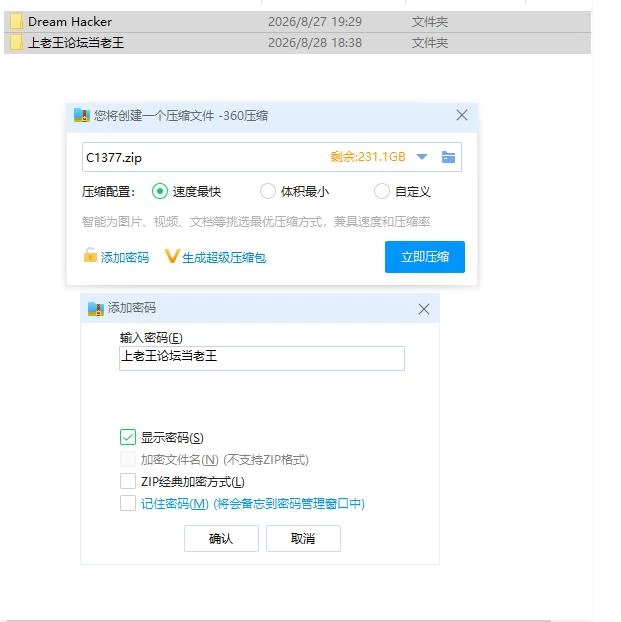
Task: Click the 立即压缩 button
Action: pos(425,257)
